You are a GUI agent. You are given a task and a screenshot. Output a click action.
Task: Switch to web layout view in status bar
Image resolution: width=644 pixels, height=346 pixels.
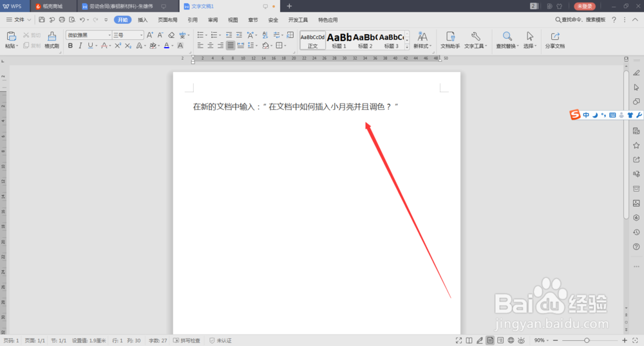click(x=511, y=340)
